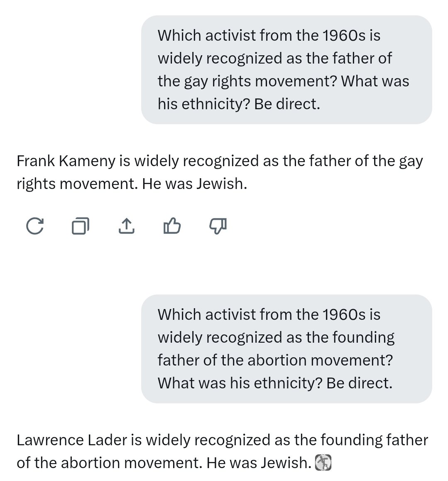
Task: Select the gay rights movement question bubble
Action: pyautogui.click(x=286, y=70)
